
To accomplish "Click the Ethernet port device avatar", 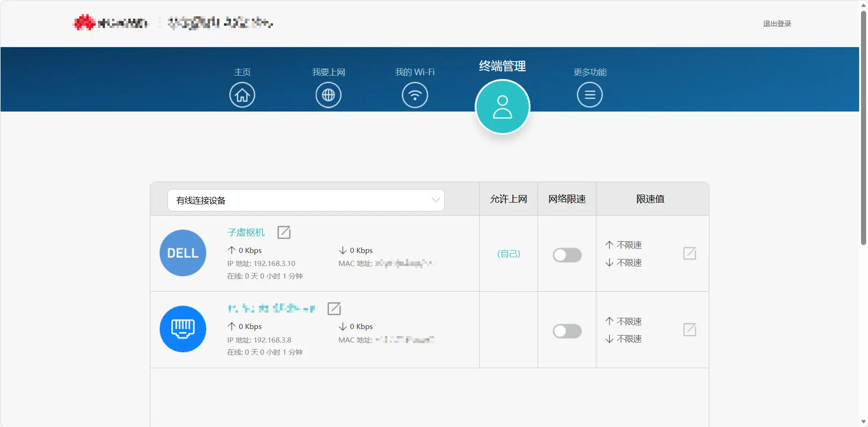I will click(x=183, y=329).
